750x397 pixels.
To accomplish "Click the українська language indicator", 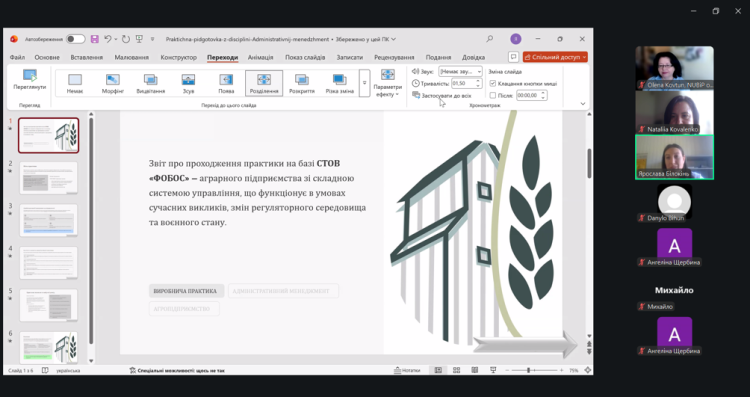I will tap(68, 370).
